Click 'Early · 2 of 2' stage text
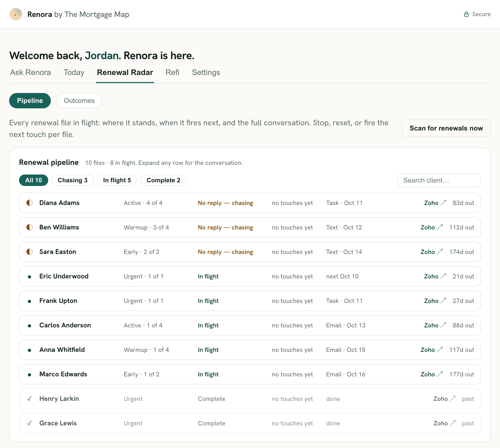Screen dimensions: 500x448 [142, 252]
